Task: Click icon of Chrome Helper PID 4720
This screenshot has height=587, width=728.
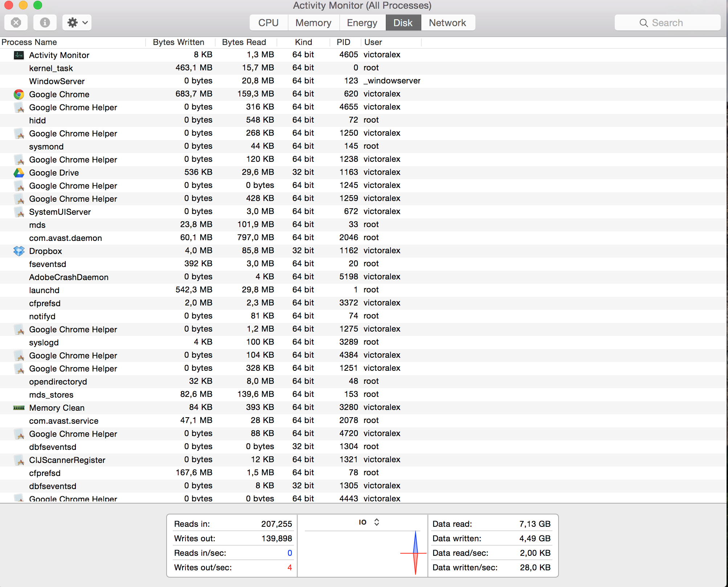Action: pyautogui.click(x=19, y=434)
